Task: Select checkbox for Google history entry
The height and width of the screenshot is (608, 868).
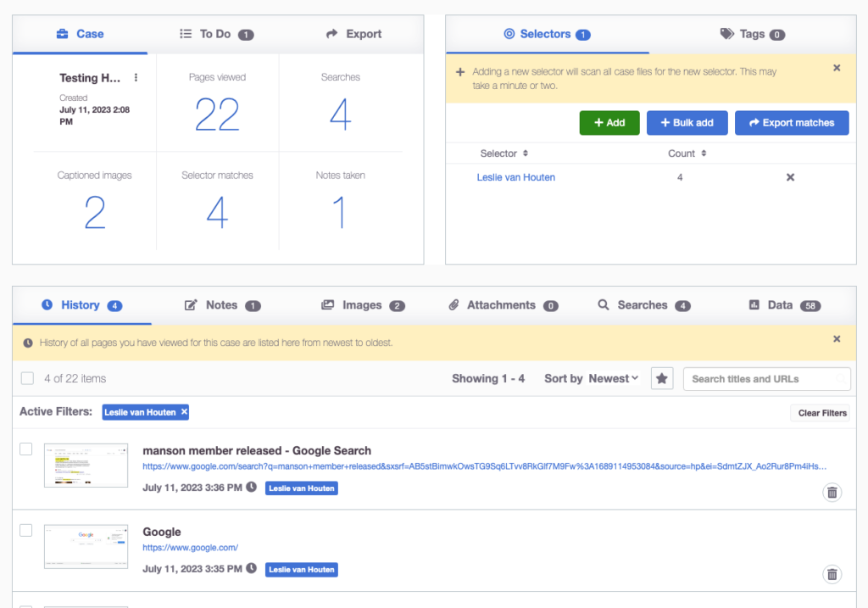Action: click(26, 530)
